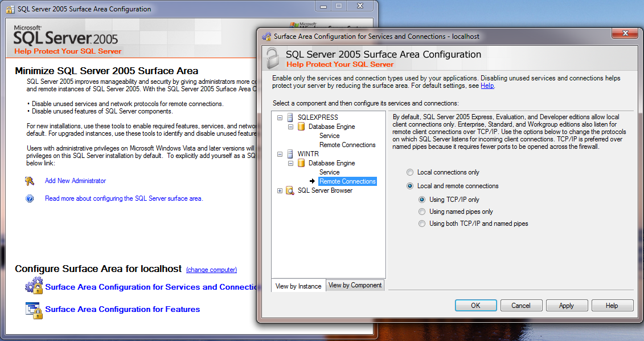
Task: Select Using named pipes only
Action: coord(422,212)
